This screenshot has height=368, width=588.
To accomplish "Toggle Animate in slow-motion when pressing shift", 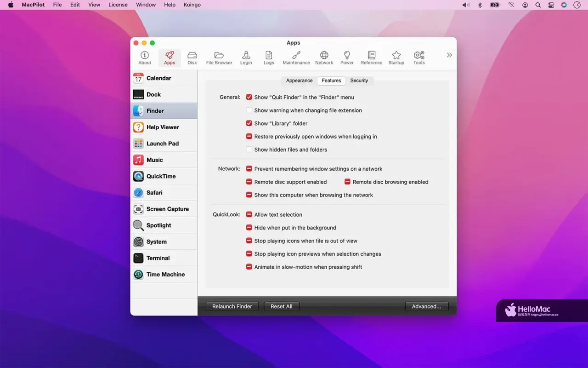I will pos(249,267).
